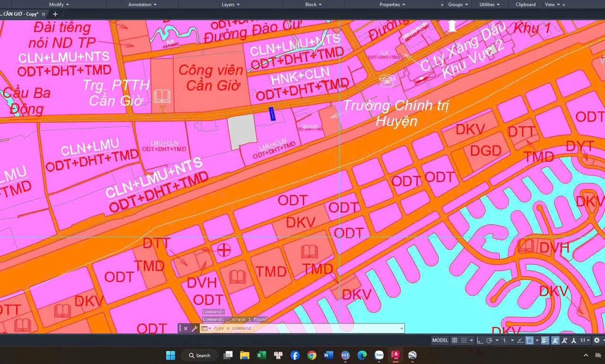605x364 pixels.
Task: Click the polar tracking icon
Action: point(489,340)
